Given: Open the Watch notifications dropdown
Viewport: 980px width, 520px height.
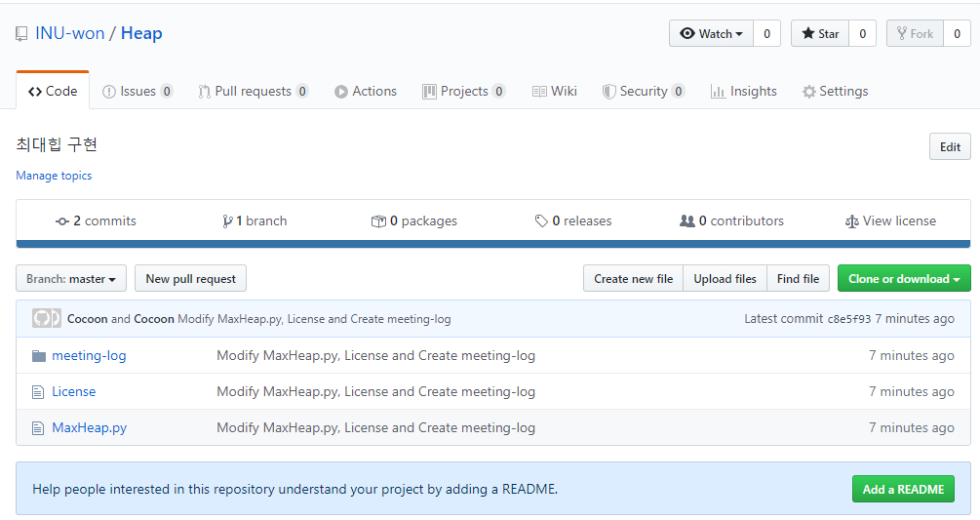Looking at the screenshot, I should (x=711, y=34).
